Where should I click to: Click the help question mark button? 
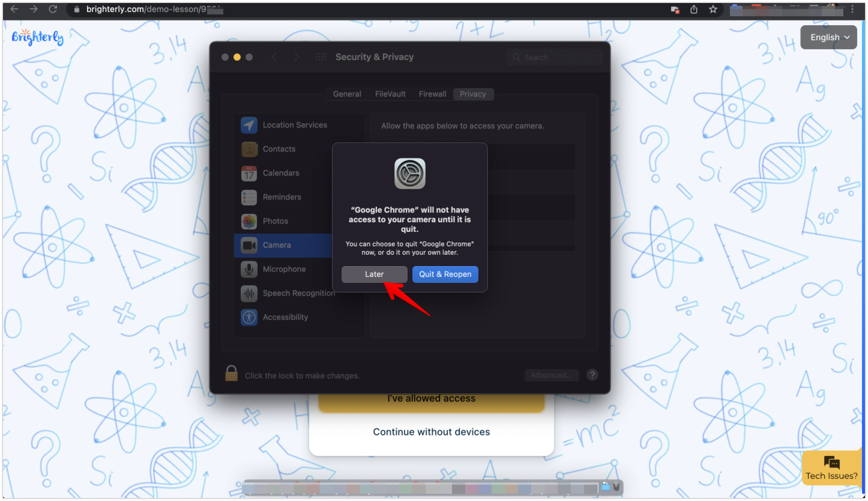tap(592, 375)
